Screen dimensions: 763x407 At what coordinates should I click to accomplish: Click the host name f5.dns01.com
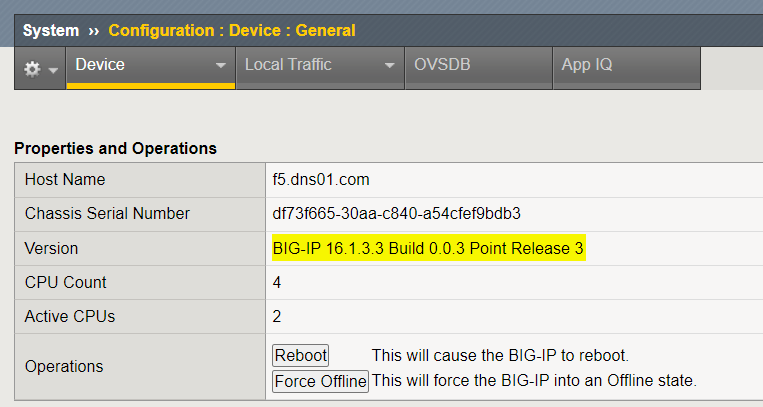click(x=321, y=179)
